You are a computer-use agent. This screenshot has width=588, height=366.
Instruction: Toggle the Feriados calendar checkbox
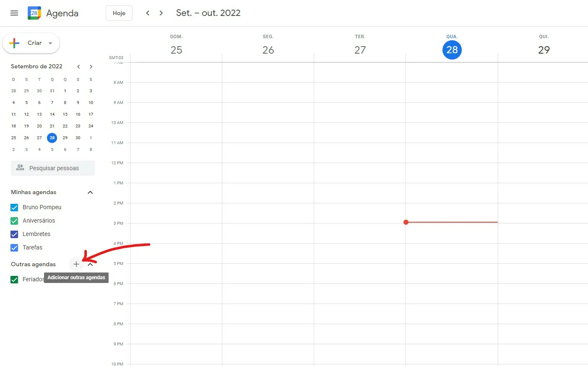(14, 279)
